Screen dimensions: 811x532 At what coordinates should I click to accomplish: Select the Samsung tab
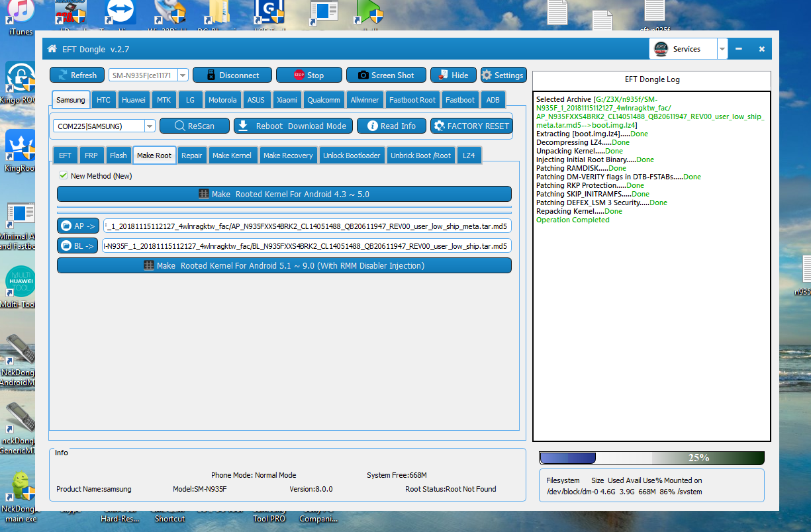70,100
